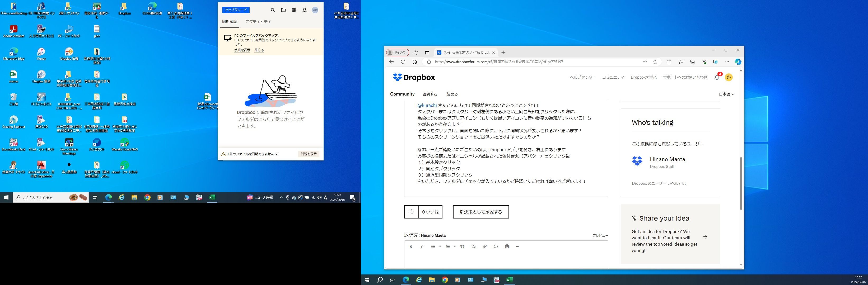The height and width of the screenshot is (285, 868).
Task: Open the 日本語 language dropdown
Action: [x=726, y=94]
